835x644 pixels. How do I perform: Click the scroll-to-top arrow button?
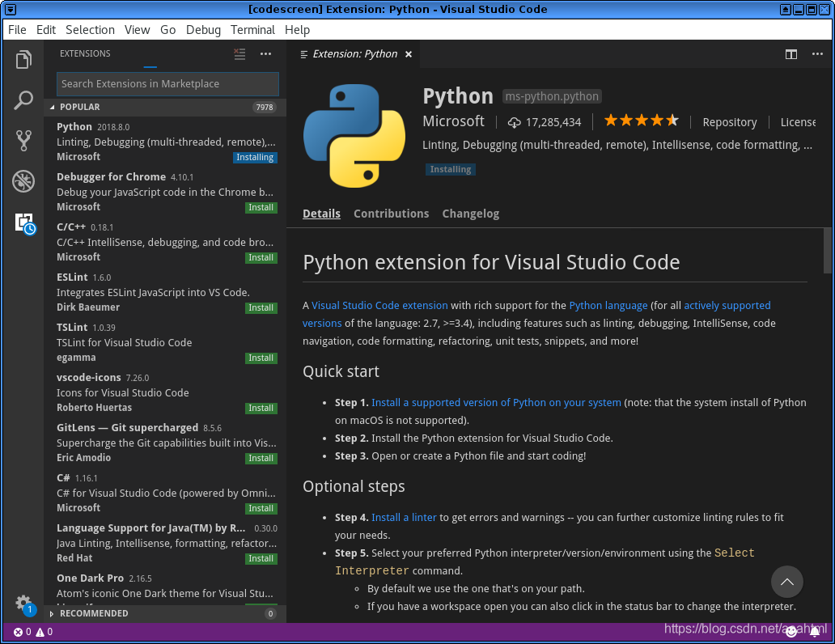pyautogui.click(x=787, y=582)
